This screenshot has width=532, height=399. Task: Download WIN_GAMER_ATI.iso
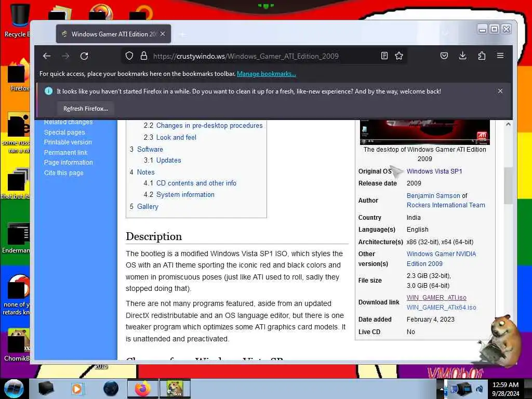coord(436,298)
